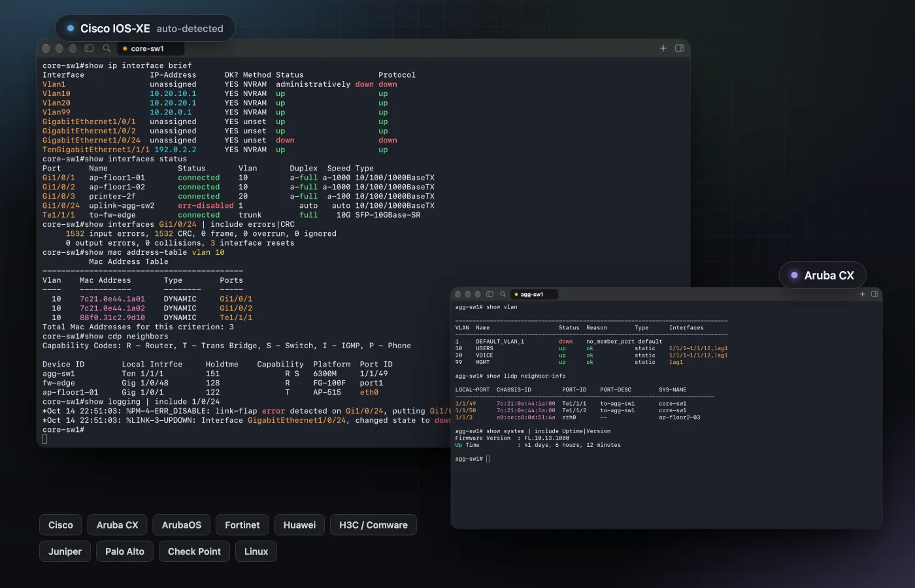Click MAC address 88f0.31c2.9d10
The height and width of the screenshot is (588, 915).
tap(112, 318)
